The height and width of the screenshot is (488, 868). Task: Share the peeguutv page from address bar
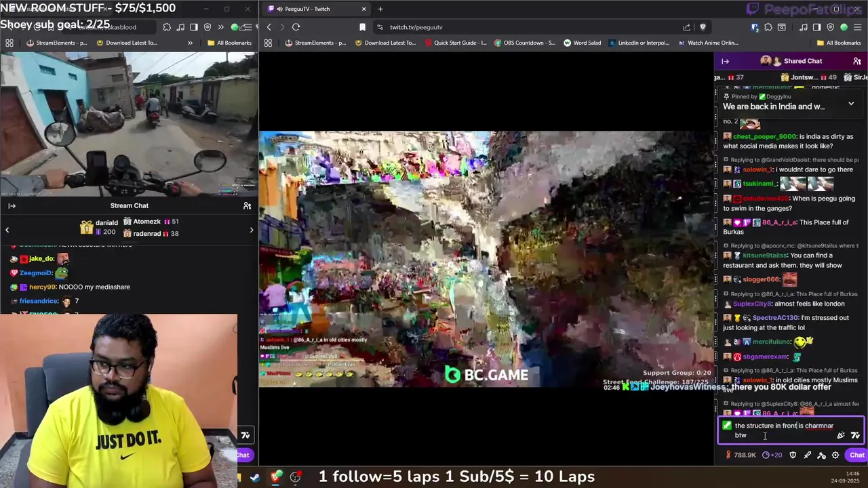(687, 27)
